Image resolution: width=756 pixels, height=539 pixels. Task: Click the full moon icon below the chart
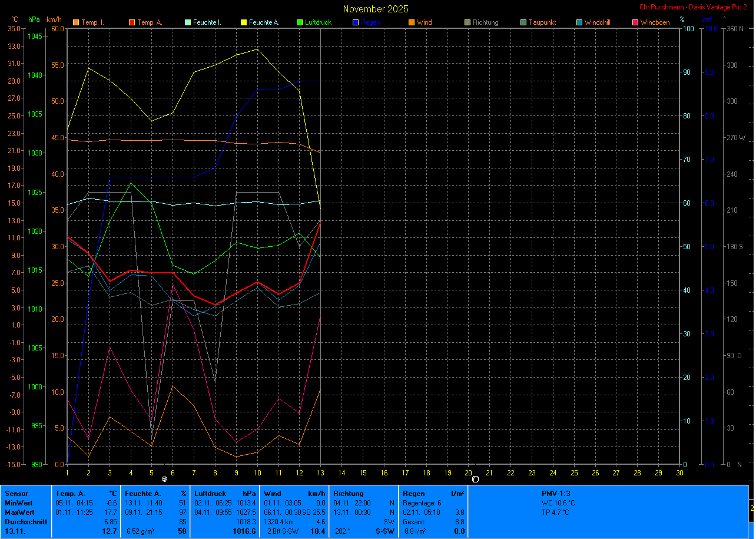[x=164, y=480]
